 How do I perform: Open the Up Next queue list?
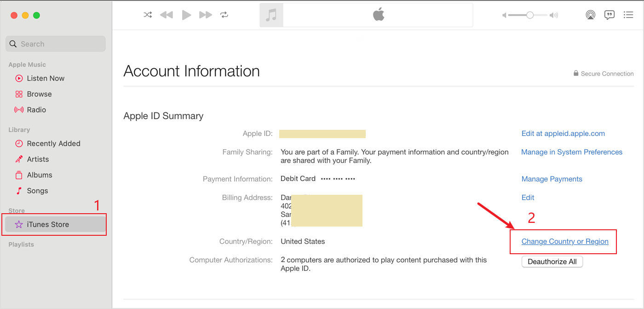(628, 15)
